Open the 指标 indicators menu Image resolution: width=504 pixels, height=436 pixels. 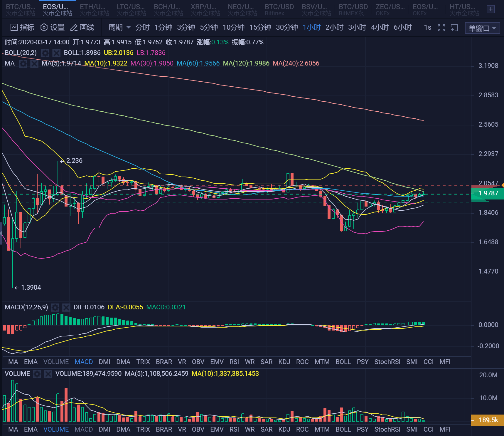pos(22,28)
